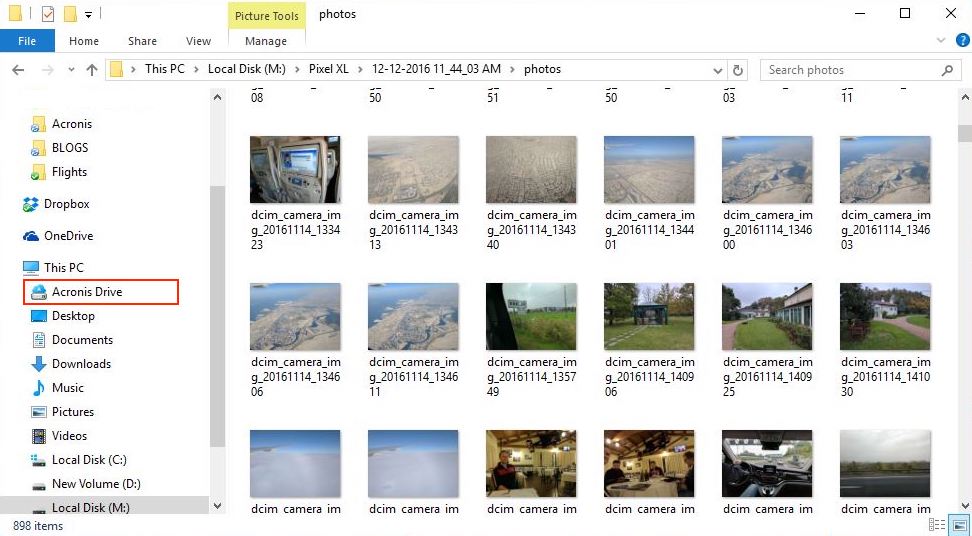Click Pixel XL in the address path
The height and width of the screenshot is (536, 972).
click(x=329, y=69)
